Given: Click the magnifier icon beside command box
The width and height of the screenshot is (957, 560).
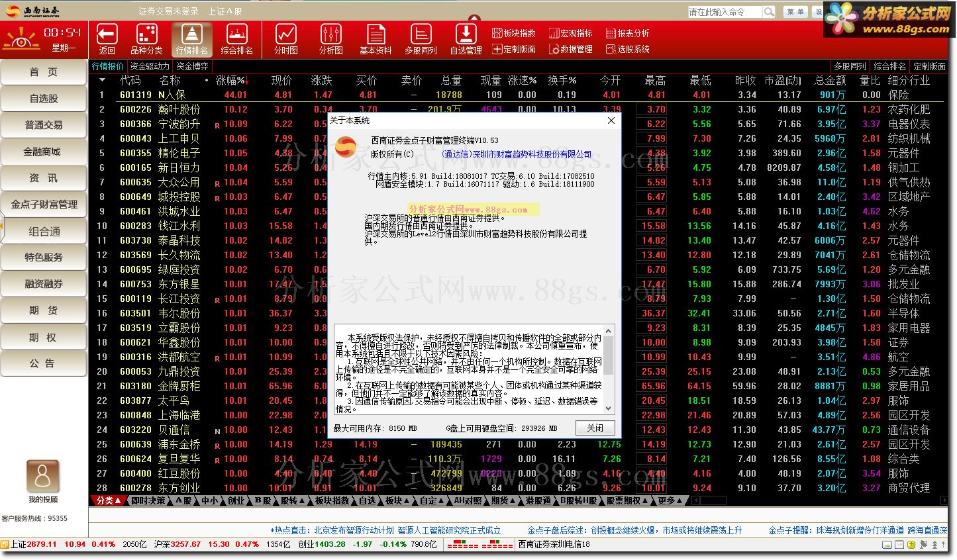Looking at the screenshot, I should [x=768, y=12].
